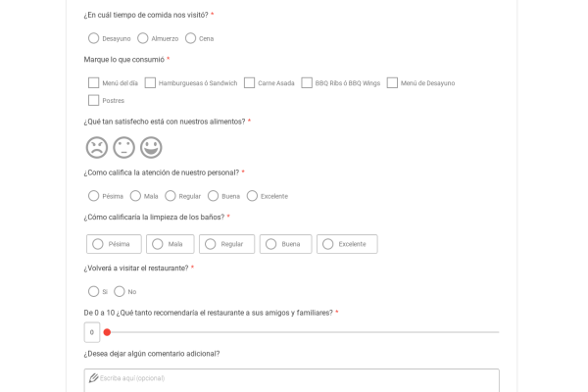Click the additional comment text field
This screenshot has width=588, height=392.
tap(291, 378)
